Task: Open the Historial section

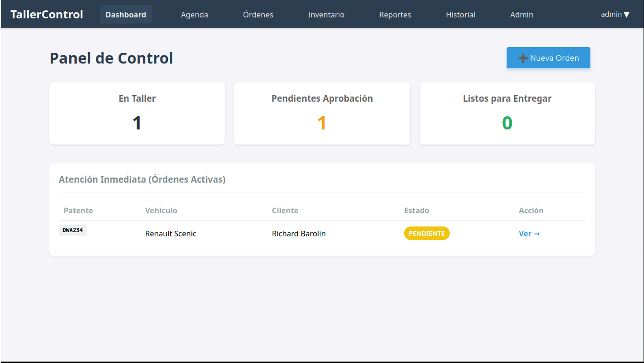Action: [460, 15]
